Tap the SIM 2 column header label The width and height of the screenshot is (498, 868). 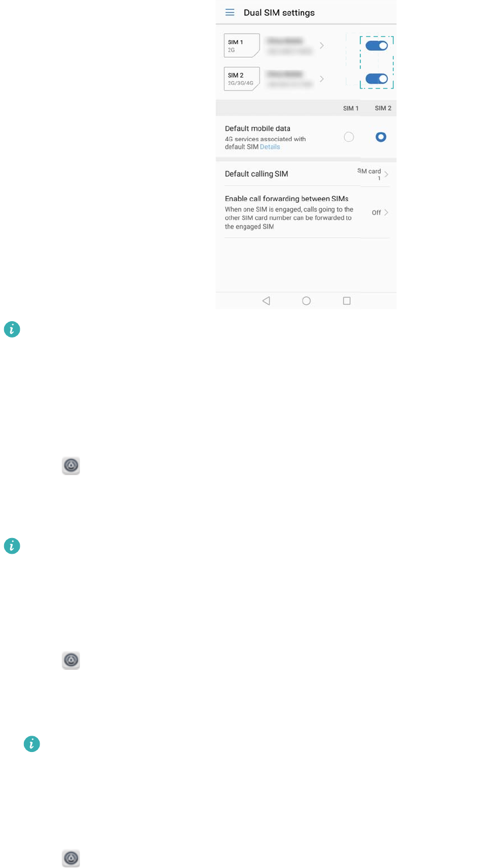click(383, 108)
